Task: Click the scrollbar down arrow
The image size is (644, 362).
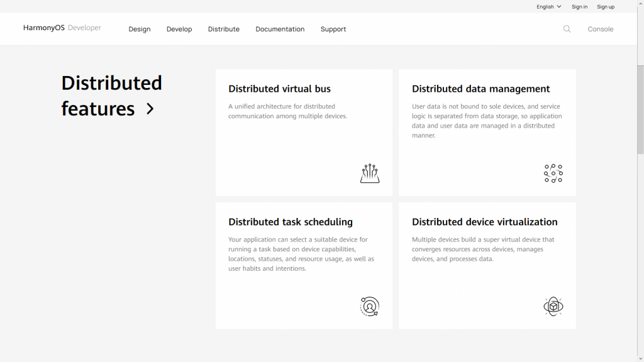Action: [640, 359]
